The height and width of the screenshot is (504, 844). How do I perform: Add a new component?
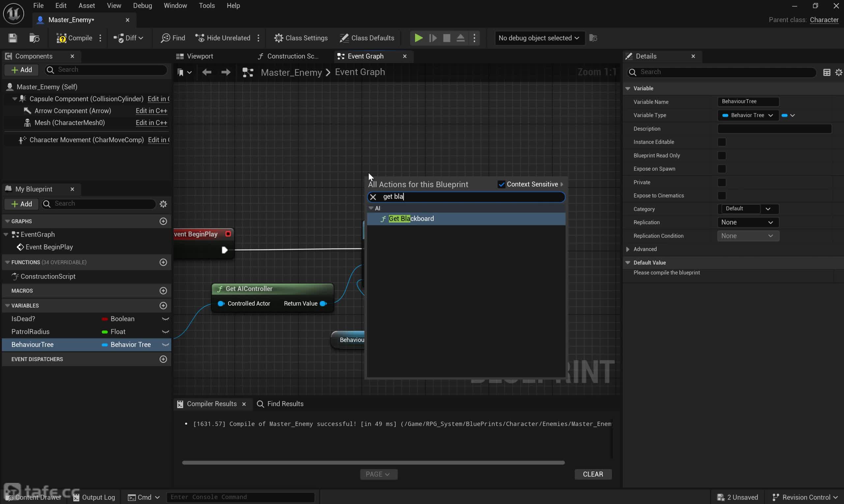(x=21, y=70)
